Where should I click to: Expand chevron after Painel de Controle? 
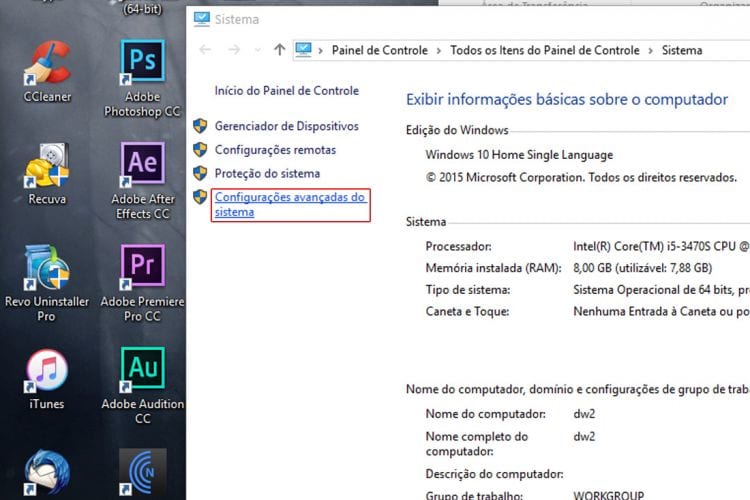click(439, 51)
